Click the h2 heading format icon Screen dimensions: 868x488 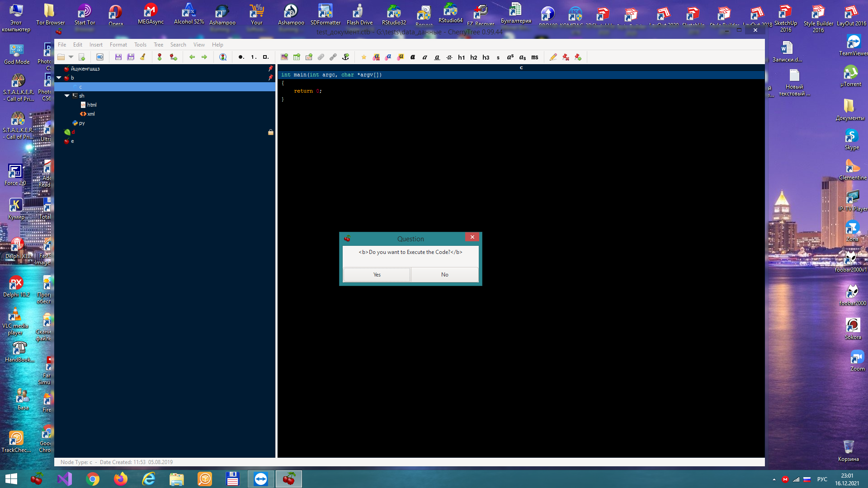click(473, 57)
